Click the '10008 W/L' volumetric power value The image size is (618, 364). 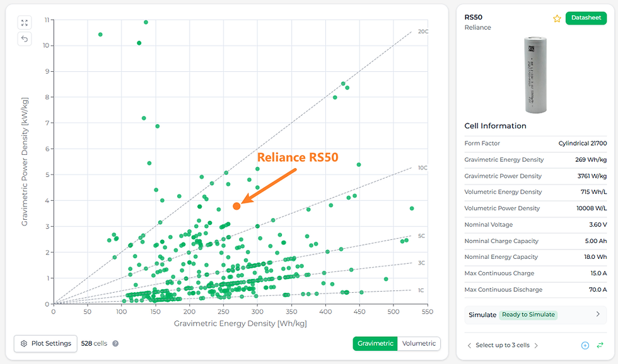coord(592,208)
